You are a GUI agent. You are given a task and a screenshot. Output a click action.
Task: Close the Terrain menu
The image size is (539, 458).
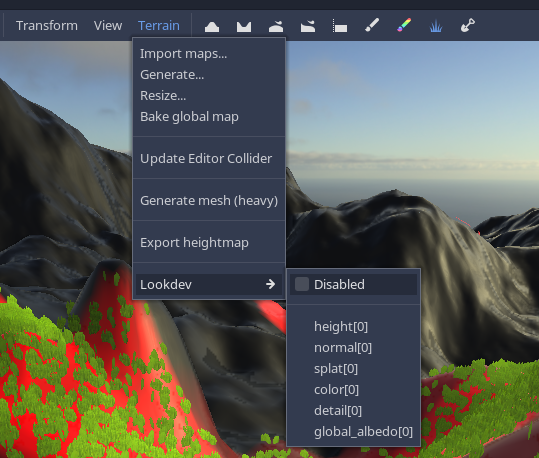[x=158, y=26]
